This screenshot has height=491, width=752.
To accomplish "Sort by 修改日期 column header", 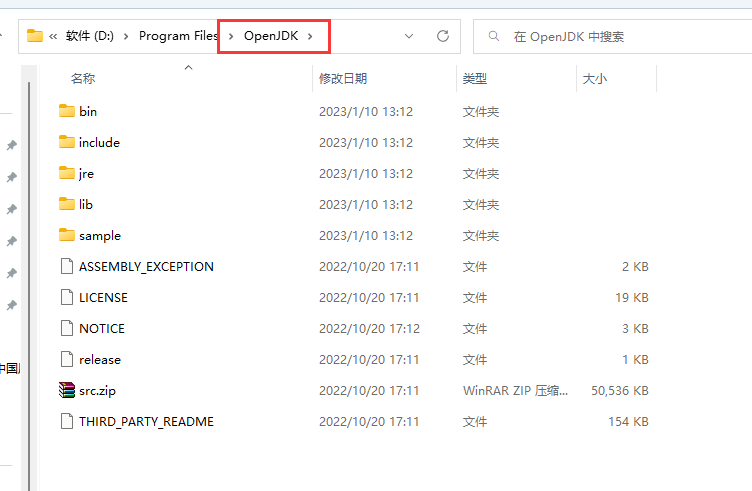I will pyautogui.click(x=343, y=78).
